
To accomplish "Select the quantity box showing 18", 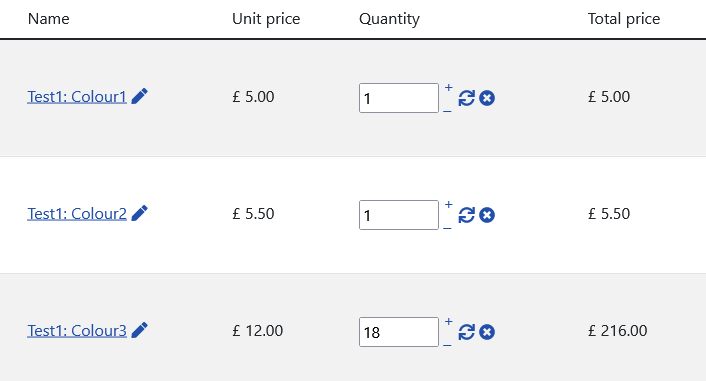I will pos(399,332).
